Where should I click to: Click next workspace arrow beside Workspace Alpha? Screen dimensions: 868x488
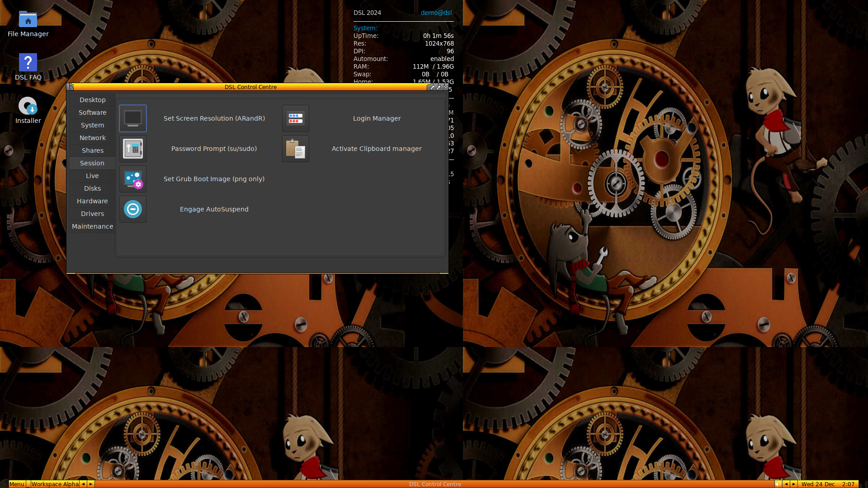click(91, 484)
